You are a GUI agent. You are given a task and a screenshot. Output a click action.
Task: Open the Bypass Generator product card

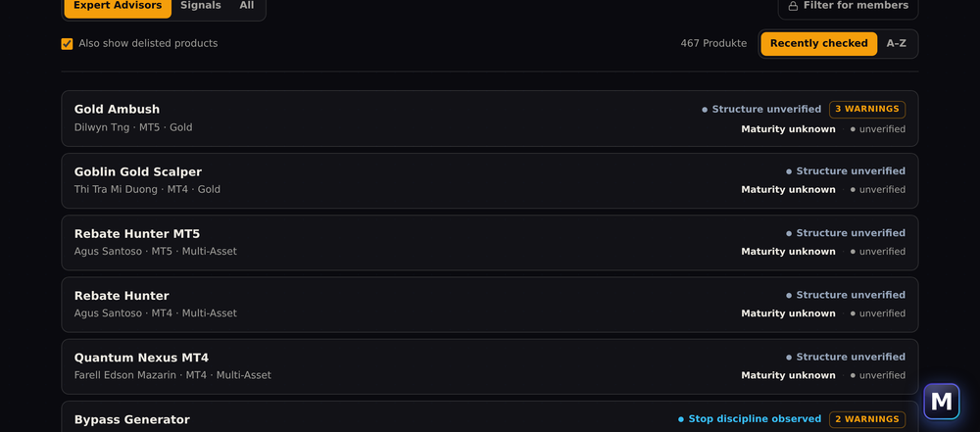pyautogui.click(x=489, y=417)
